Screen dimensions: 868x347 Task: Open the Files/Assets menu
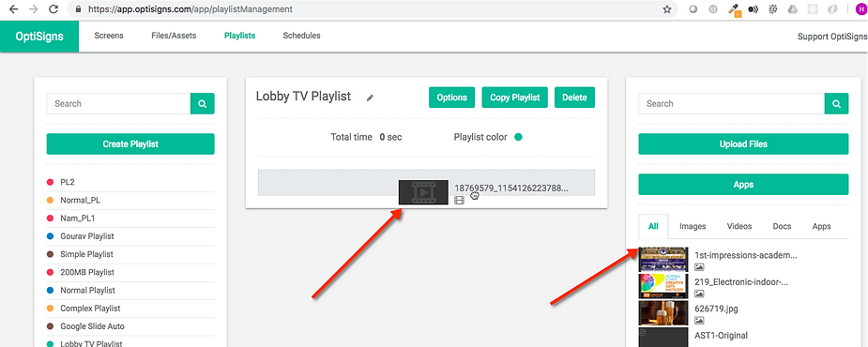(174, 36)
